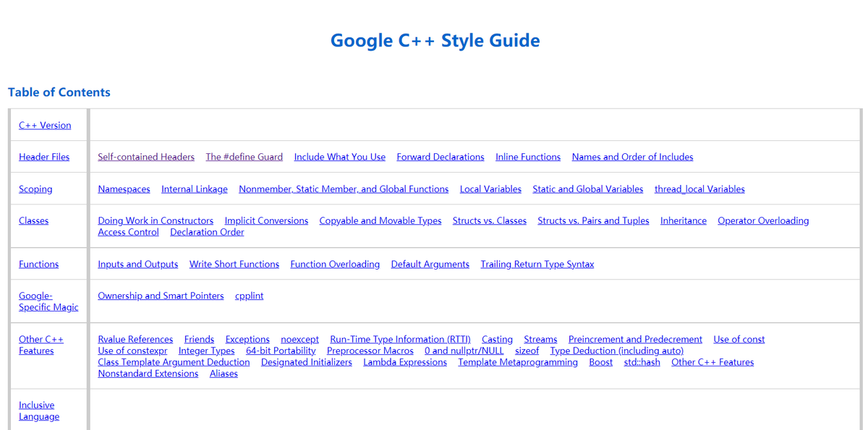This screenshot has height=430, width=868.
Task: Click the Function Overloading link
Action: 335,265
